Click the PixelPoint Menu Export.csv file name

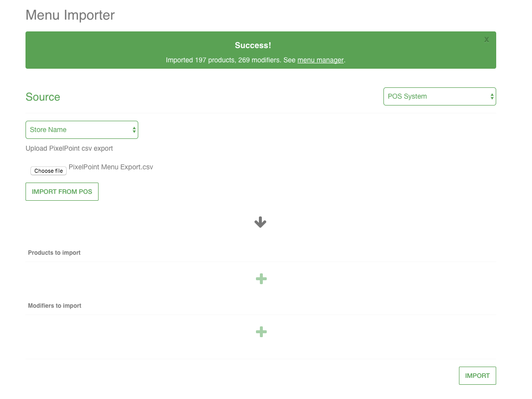pyautogui.click(x=111, y=167)
